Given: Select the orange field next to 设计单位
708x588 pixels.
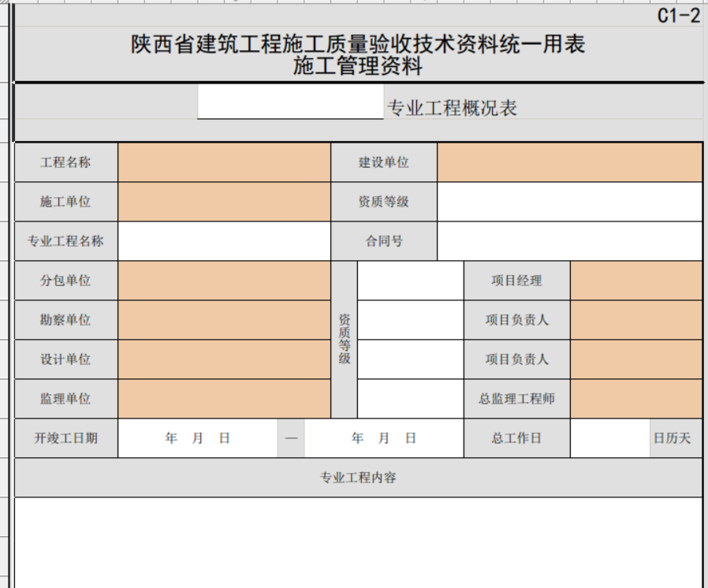Looking at the screenshot, I should tap(224, 359).
